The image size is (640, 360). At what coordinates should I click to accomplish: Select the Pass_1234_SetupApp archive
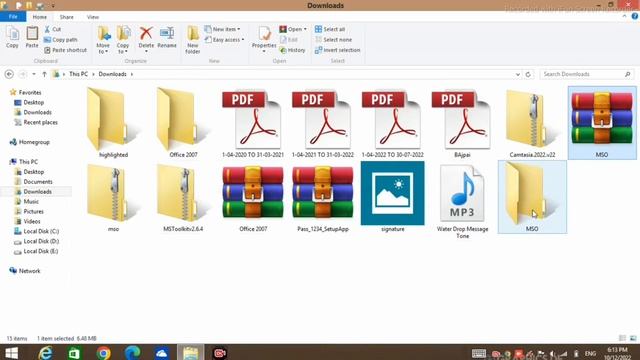323,197
